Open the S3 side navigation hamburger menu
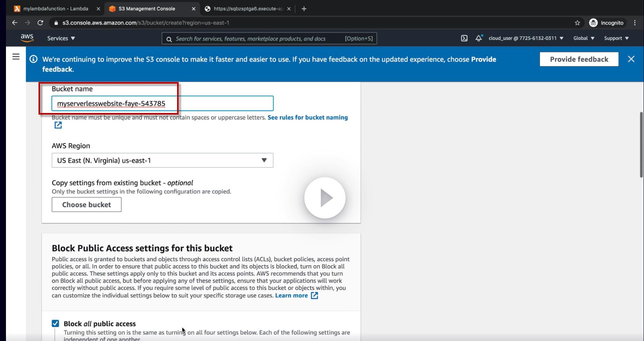The height and width of the screenshot is (341, 644). pos(16,57)
